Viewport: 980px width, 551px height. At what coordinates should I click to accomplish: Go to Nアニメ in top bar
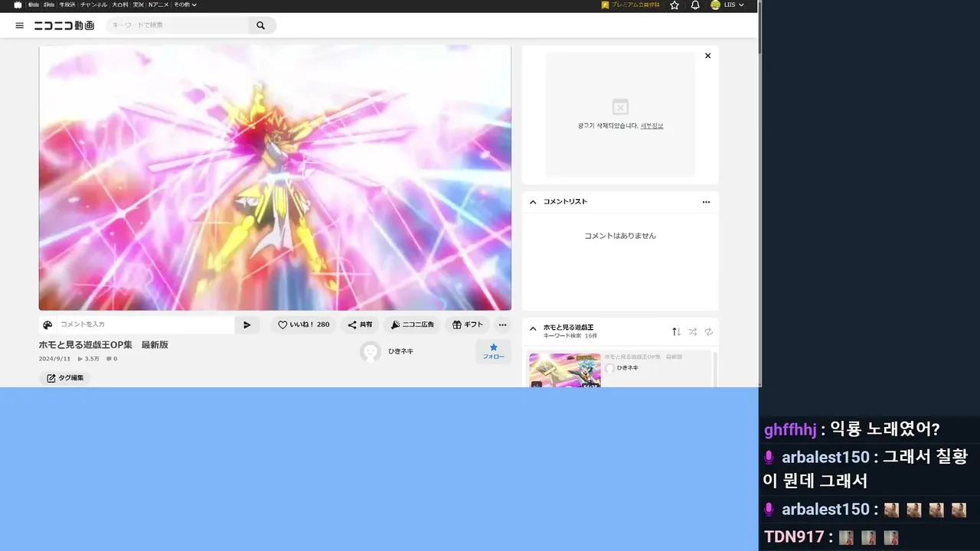coord(159,5)
